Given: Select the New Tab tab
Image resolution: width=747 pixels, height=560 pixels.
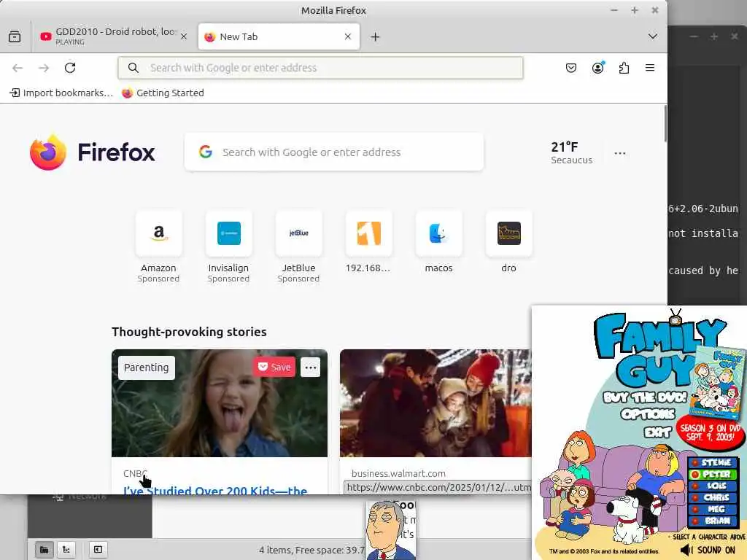Looking at the screenshot, I should point(279,36).
